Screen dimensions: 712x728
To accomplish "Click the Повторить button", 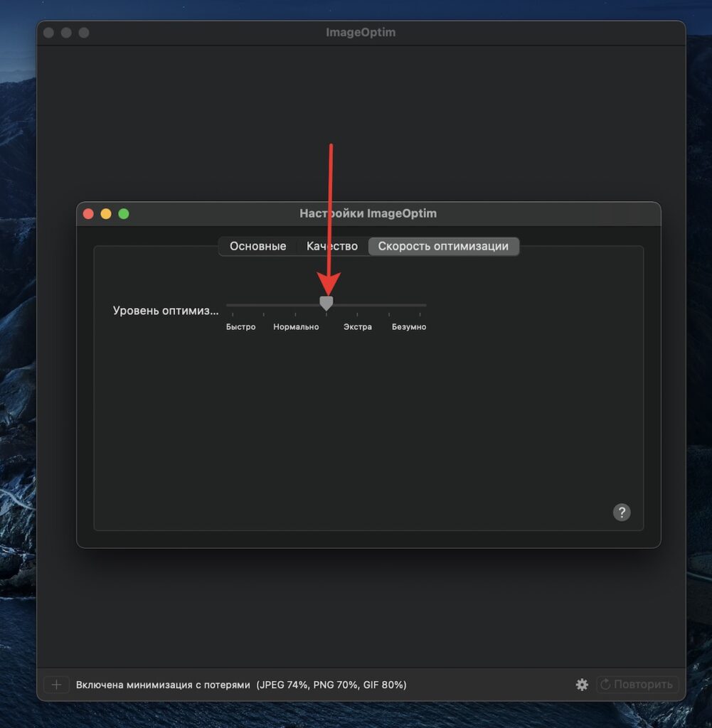I will point(637,685).
